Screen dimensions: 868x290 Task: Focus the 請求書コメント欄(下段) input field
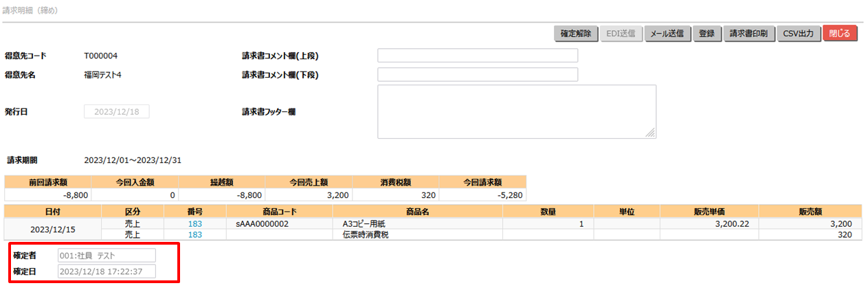(x=478, y=75)
